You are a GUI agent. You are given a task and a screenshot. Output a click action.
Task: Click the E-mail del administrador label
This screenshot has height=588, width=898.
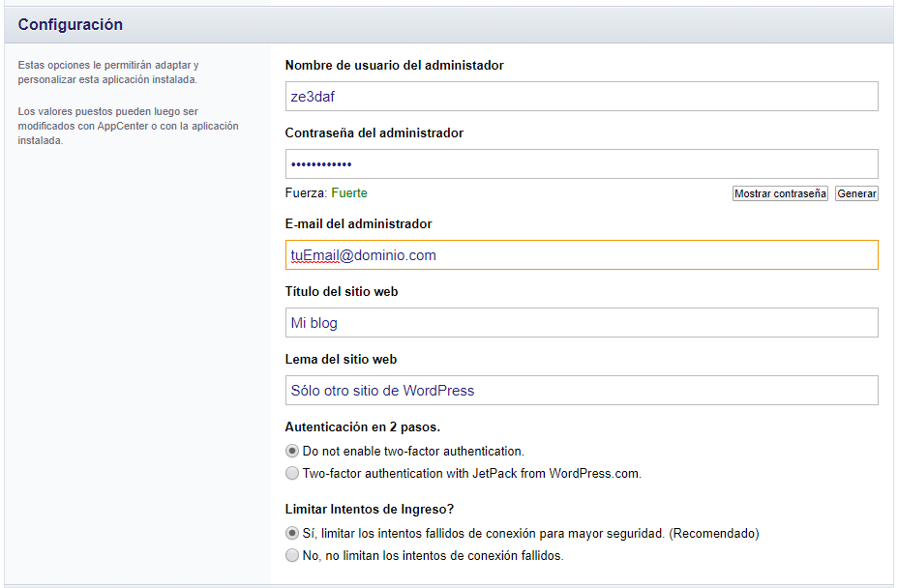click(358, 223)
